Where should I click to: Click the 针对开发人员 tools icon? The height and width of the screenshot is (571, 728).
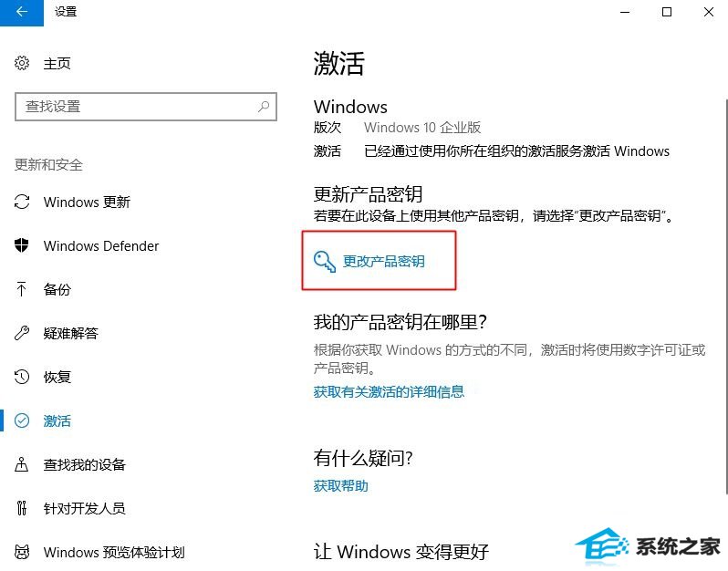tap(21, 508)
